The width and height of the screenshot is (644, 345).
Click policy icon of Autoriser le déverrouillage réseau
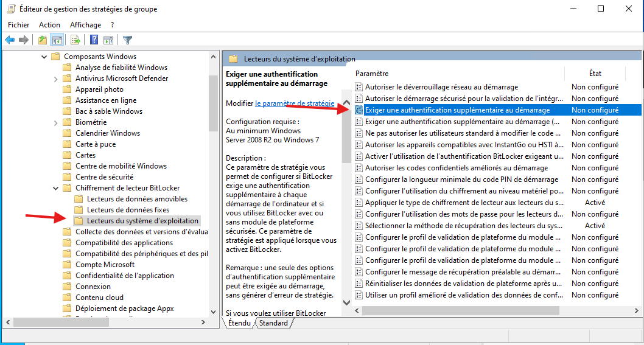click(x=359, y=87)
